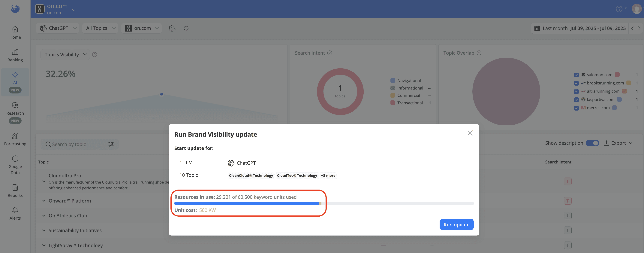Select the Forecasting sidebar icon
This screenshot has width=644, height=253.
tap(15, 139)
